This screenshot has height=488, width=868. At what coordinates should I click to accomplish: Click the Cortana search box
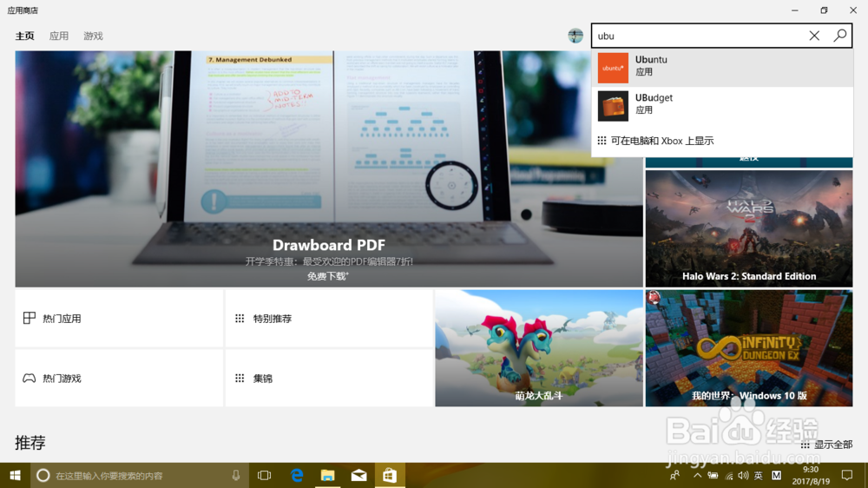click(138, 475)
